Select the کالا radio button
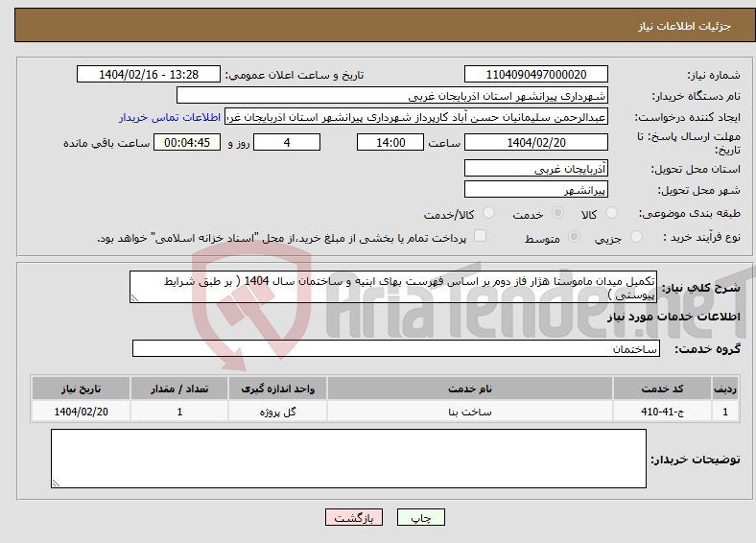This screenshot has width=756, height=543. [x=611, y=213]
